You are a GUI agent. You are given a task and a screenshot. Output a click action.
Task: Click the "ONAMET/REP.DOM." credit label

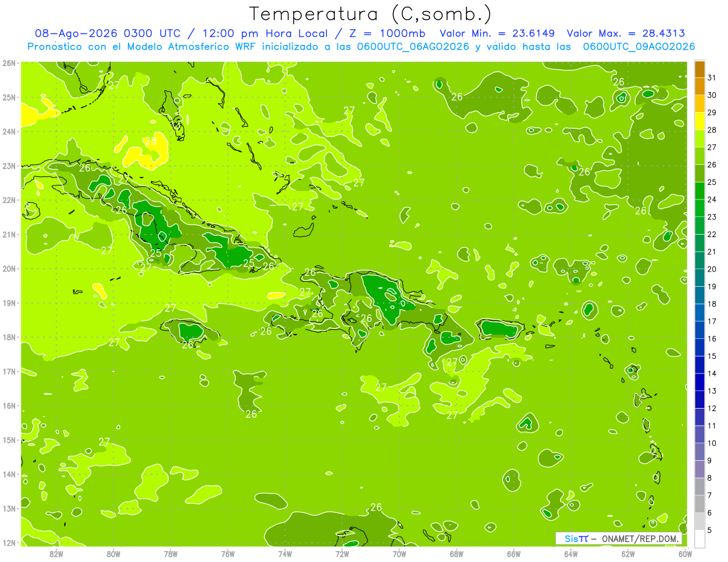tap(639, 538)
